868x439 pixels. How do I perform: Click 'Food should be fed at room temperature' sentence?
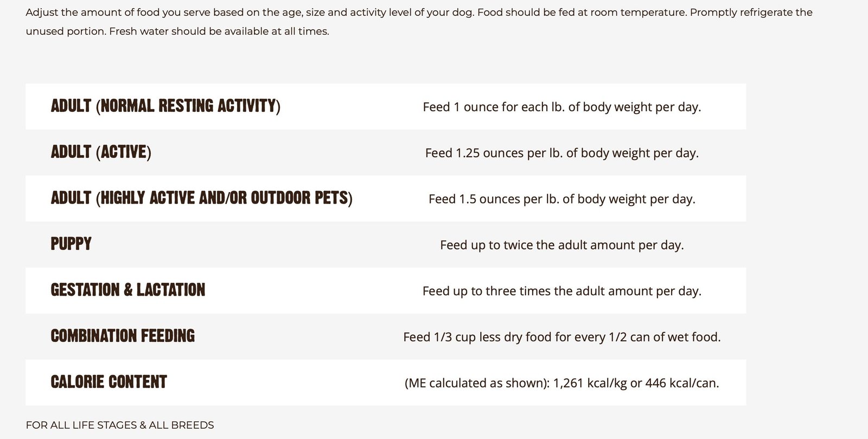coord(582,12)
